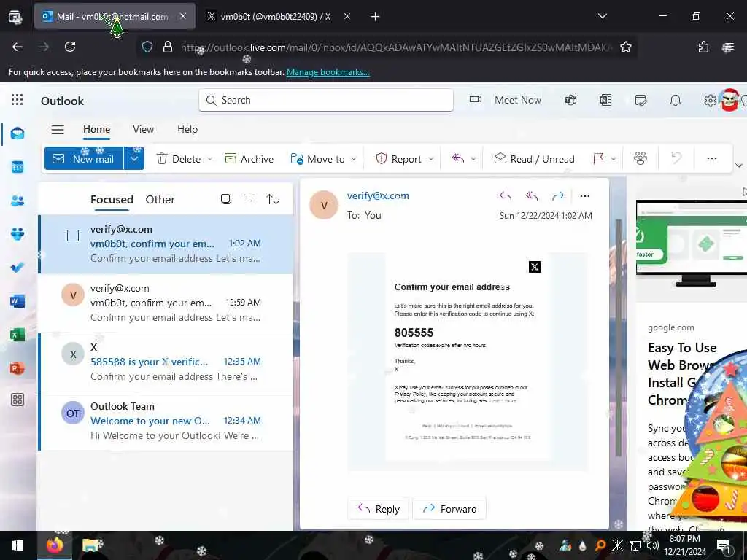Open account profile picture

pyautogui.click(x=729, y=100)
